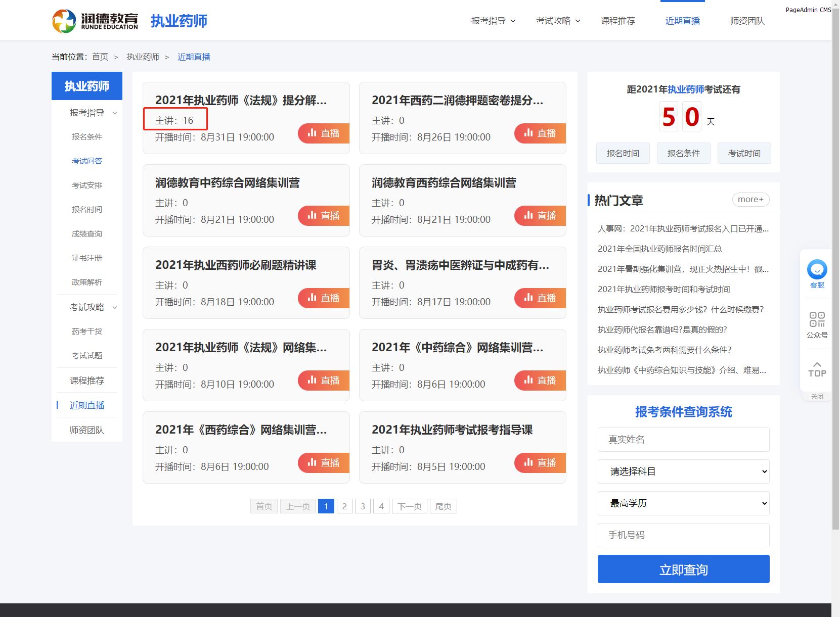840x617 pixels.
Task: Click the 立即查询 button
Action: coord(683,569)
